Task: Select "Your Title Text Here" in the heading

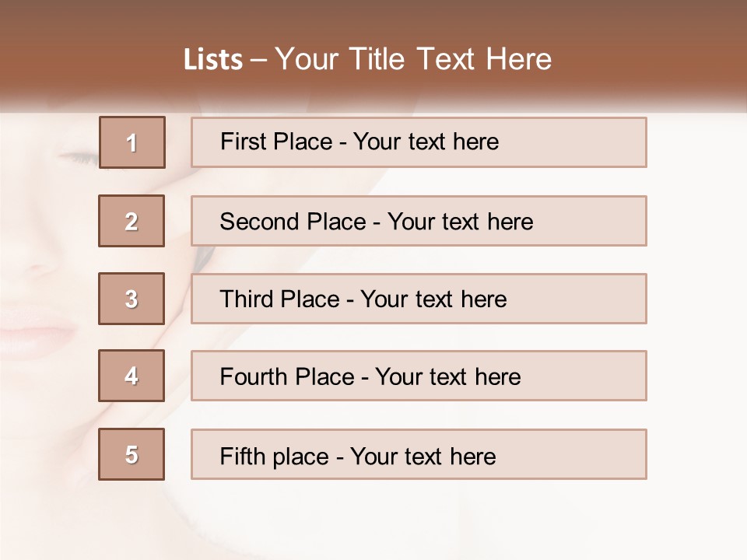Action: point(413,60)
